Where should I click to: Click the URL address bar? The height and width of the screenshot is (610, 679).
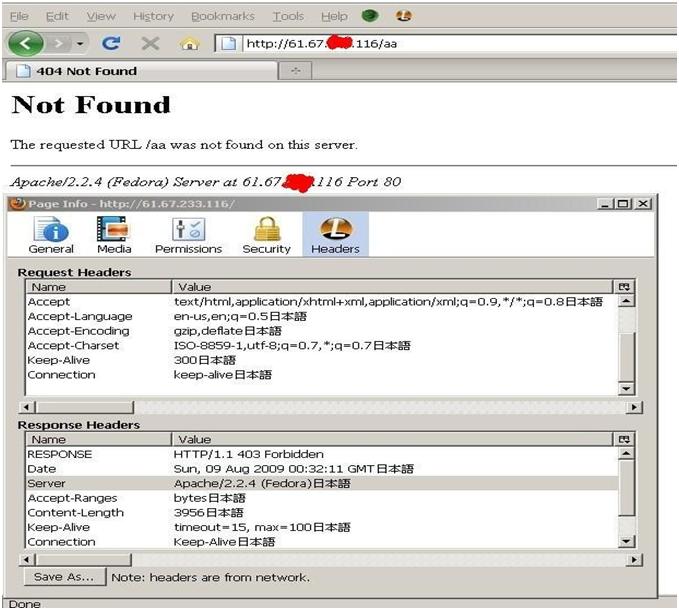pyautogui.click(x=440, y=43)
